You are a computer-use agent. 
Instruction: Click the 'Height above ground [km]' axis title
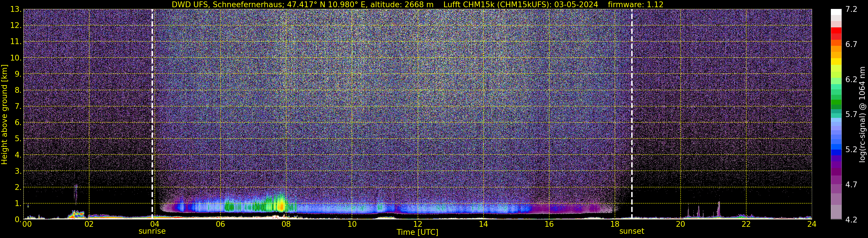click(4, 114)
